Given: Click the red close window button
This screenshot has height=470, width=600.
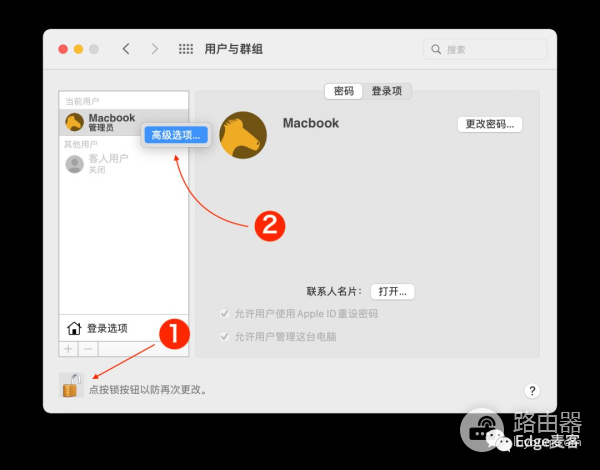Looking at the screenshot, I should 63,49.
